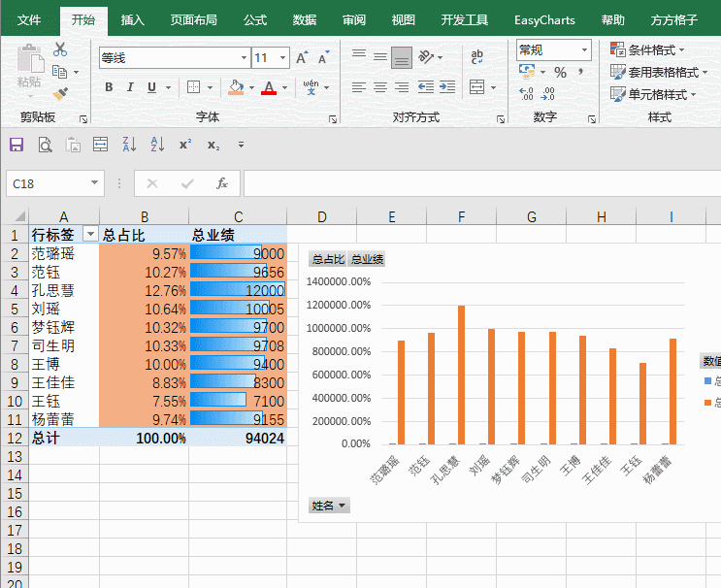
Task: Open Print Preview from quick toolbar
Action: click(45, 145)
